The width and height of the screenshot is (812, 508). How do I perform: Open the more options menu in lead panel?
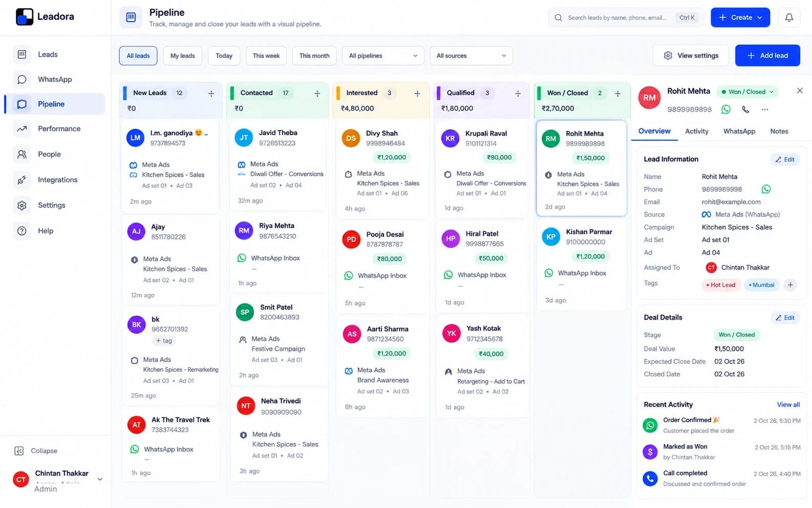click(765, 109)
